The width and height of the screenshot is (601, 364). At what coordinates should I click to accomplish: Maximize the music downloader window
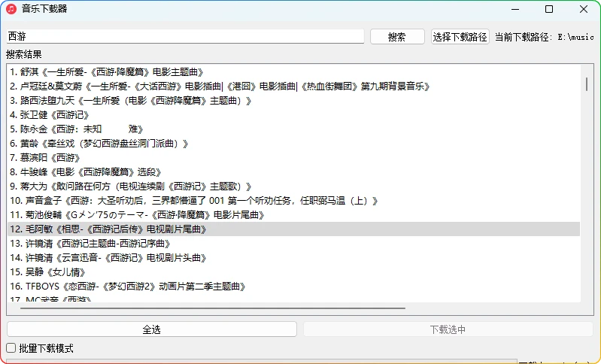549,9
